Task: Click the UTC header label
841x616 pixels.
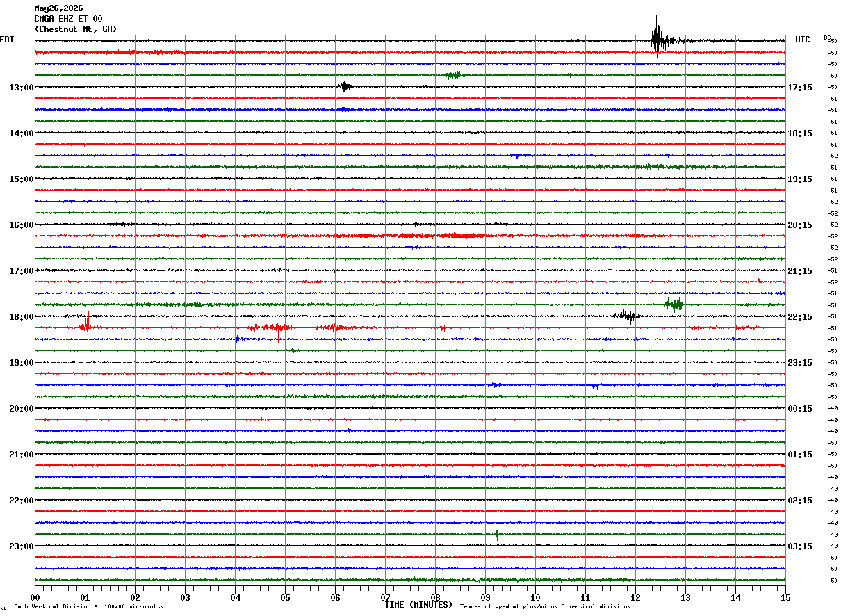Action: [803, 40]
